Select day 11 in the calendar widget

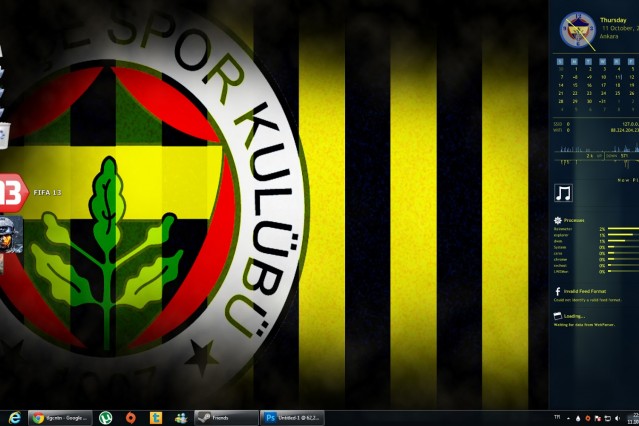click(618, 77)
